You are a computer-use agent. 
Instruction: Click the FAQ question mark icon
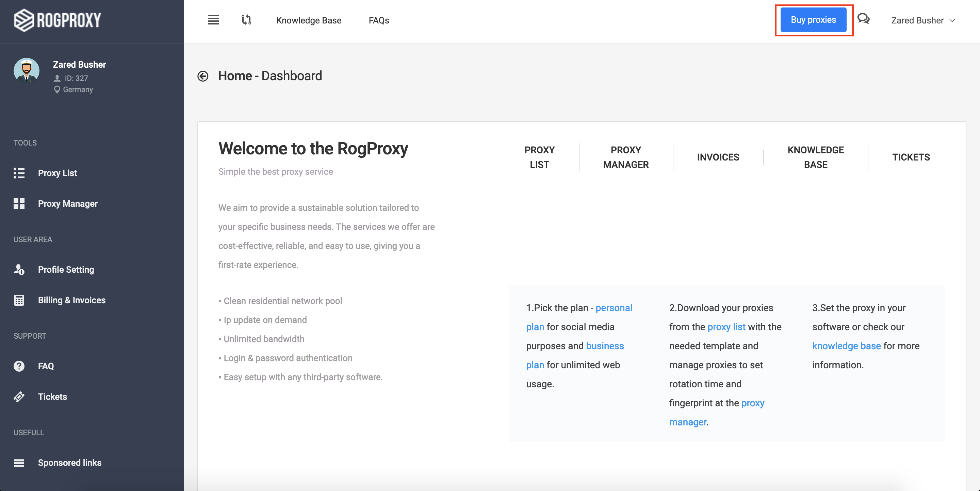click(19, 366)
